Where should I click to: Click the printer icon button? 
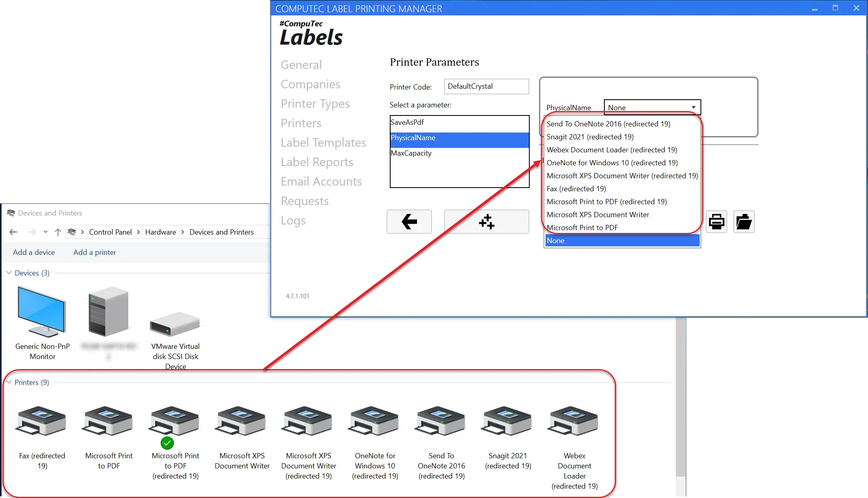point(716,222)
